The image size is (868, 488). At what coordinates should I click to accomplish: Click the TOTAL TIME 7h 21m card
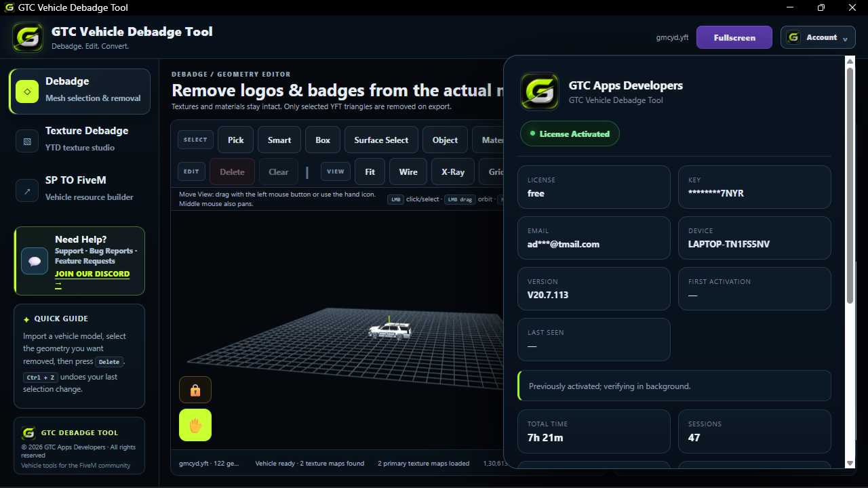594,431
